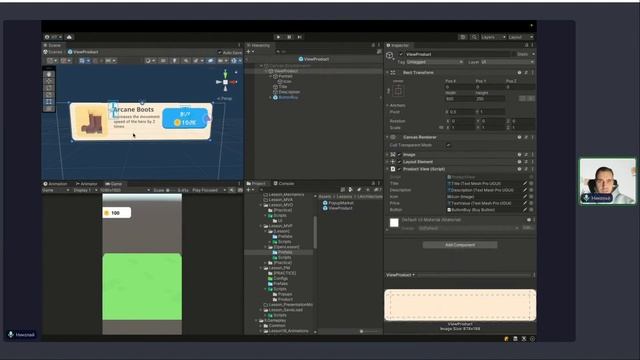
Task: Select the Move tool in scene toolbar
Action: tap(49, 81)
